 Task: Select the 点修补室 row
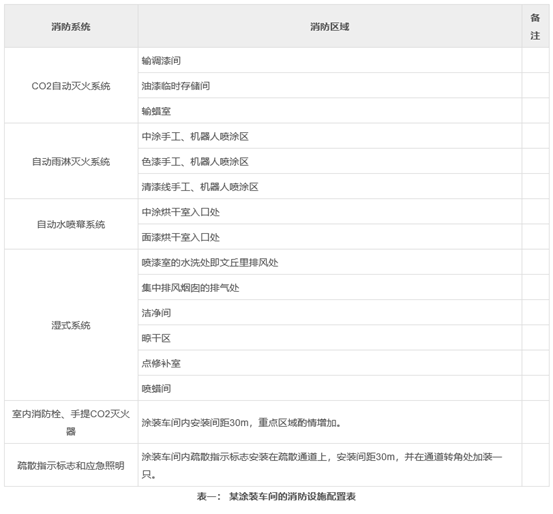click(330, 363)
